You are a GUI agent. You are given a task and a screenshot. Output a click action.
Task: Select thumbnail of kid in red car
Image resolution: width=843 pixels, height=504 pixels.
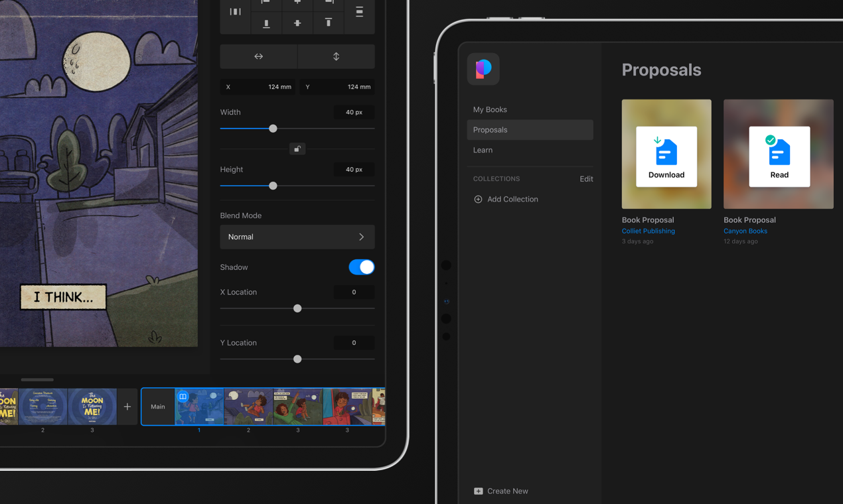coord(347,407)
